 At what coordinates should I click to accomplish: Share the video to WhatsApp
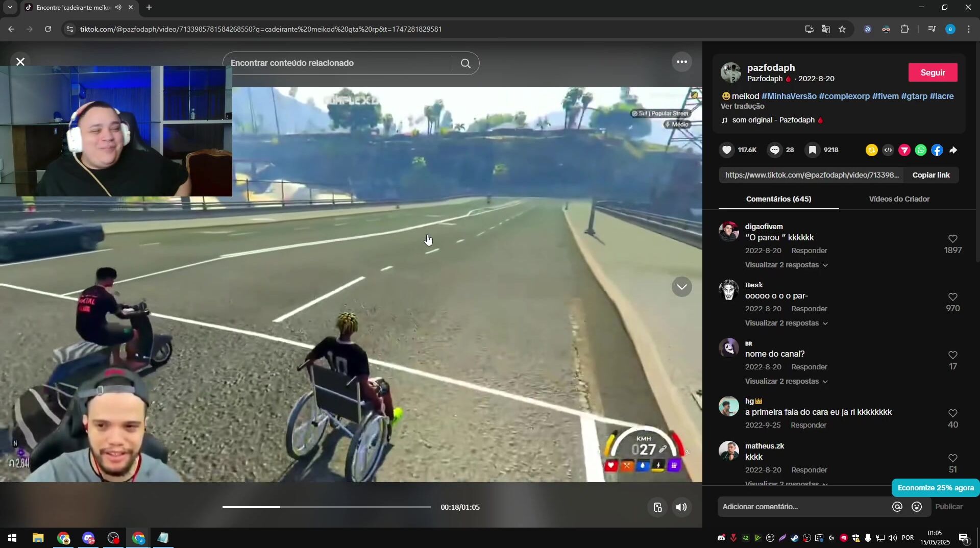[921, 150]
